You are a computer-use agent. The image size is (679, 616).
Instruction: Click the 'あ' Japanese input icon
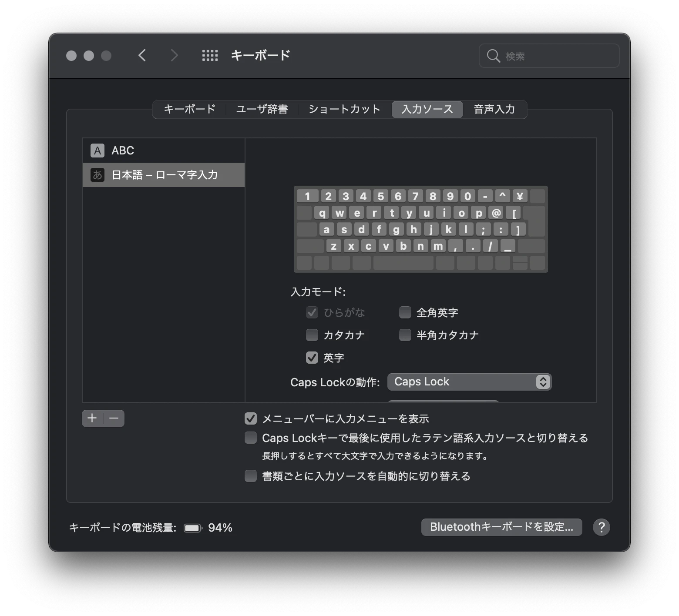(97, 175)
